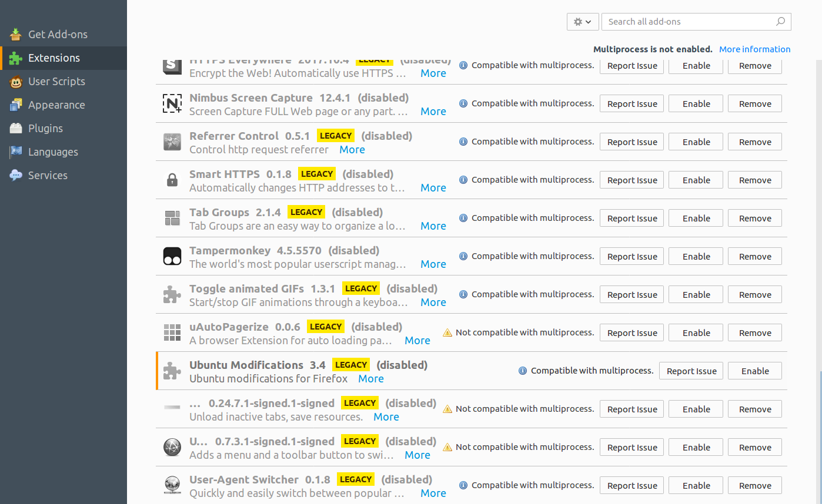Open the Get Add-ons shopping bag icon
822x504 pixels.
tap(16, 34)
